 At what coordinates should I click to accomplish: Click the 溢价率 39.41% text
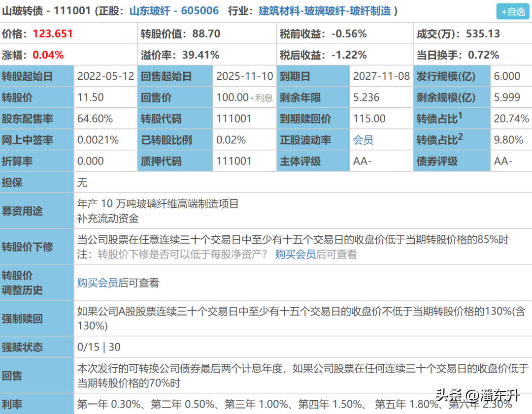[180, 55]
